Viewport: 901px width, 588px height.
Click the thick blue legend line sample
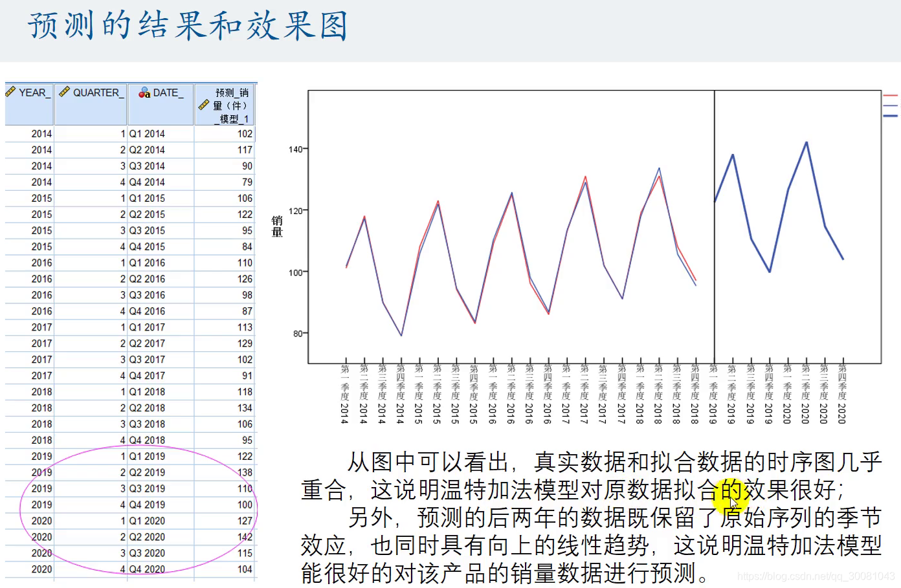click(890, 116)
